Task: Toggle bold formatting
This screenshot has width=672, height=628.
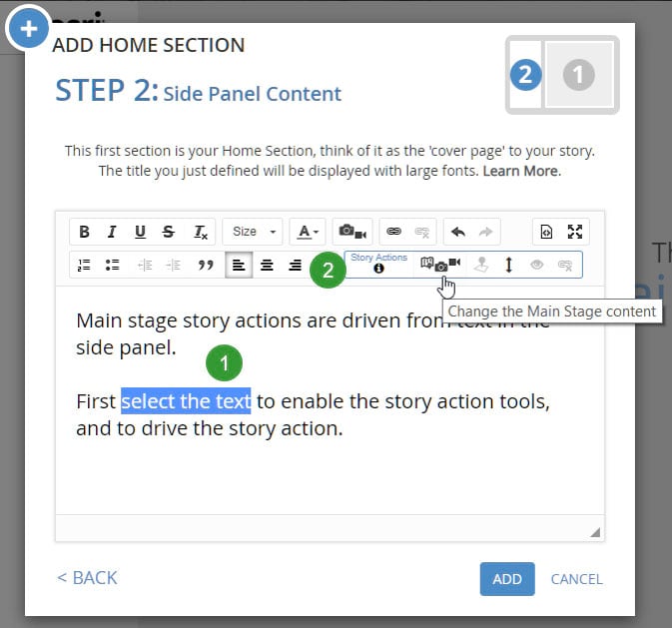Action: pyautogui.click(x=84, y=232)
